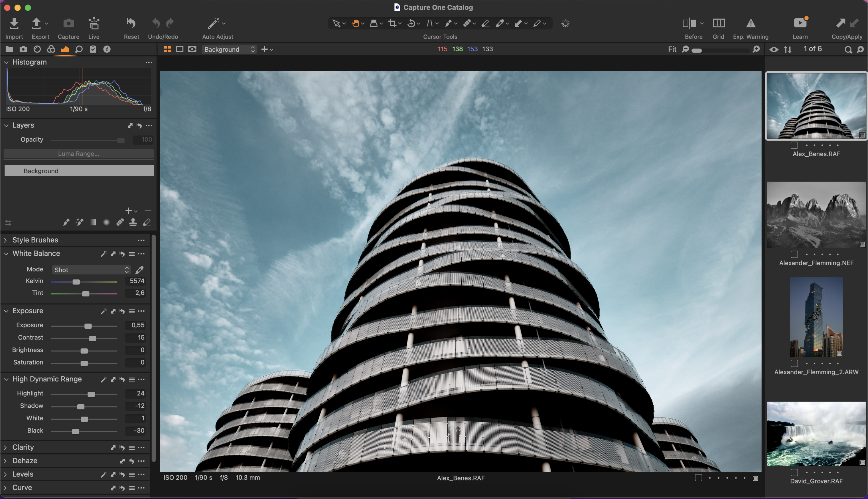Screen dimensions: 868x499
Task: Toggle the viewer color tag box below image
Action: point(698,478)
